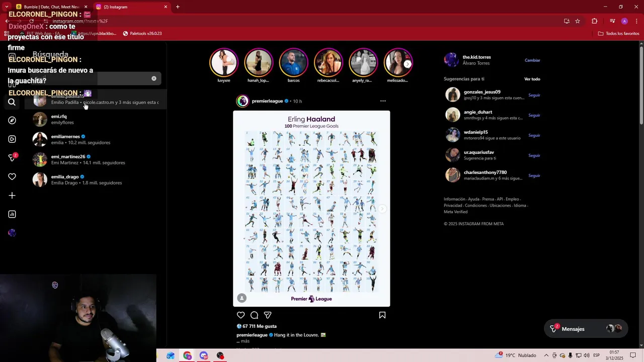The height and width of the screenshot is (362, 644).
Task: Clear the search field with X button
Action: [x=154, y=78]
